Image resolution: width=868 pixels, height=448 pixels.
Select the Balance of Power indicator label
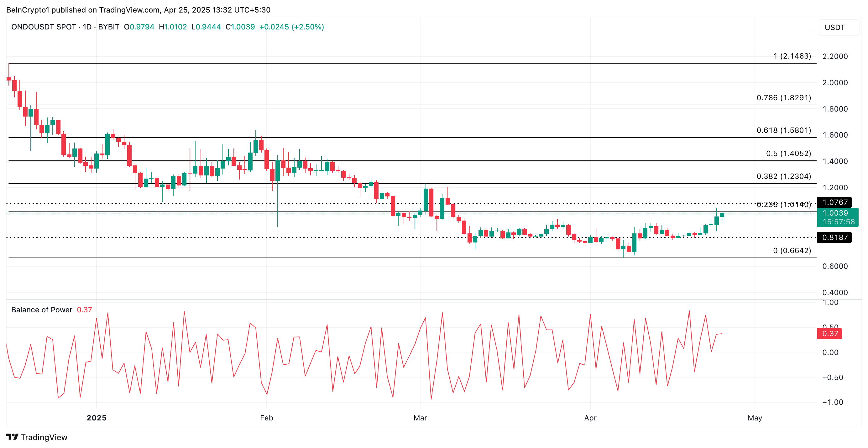click(42, 310)
